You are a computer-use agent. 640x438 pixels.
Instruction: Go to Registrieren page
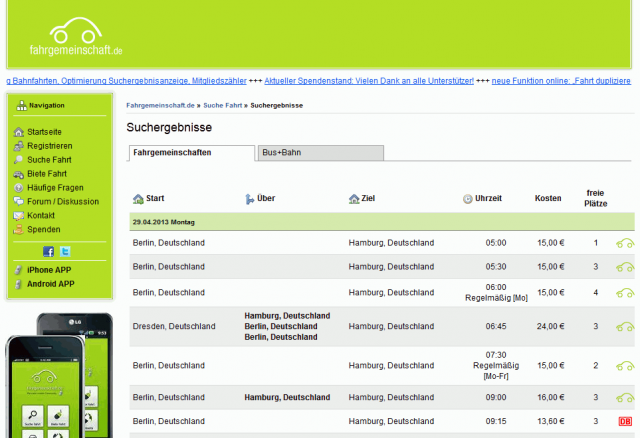(49, 146)
